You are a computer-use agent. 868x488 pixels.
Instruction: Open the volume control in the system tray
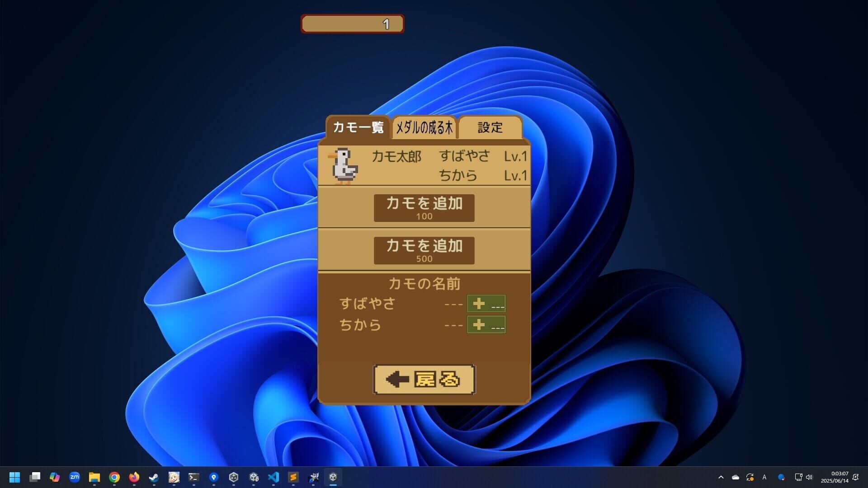point(809,477)
